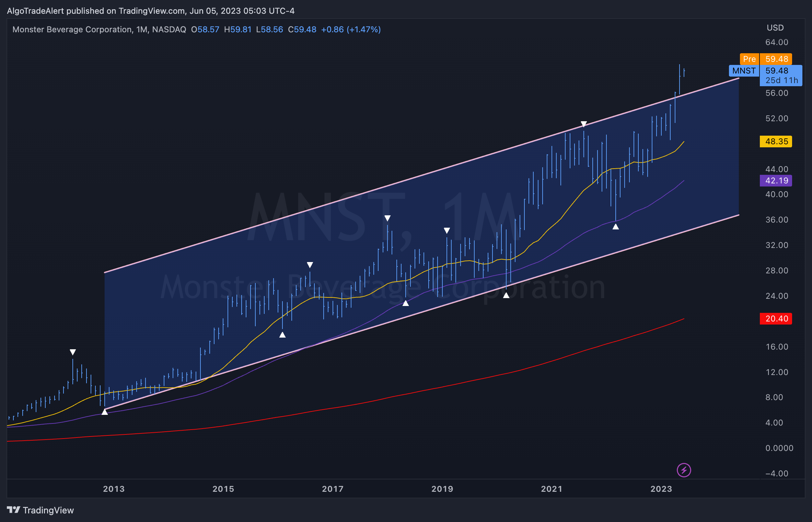Click the 25d 11h countdown label
This screenshot has width=812, height=522.
click(781, 80)
